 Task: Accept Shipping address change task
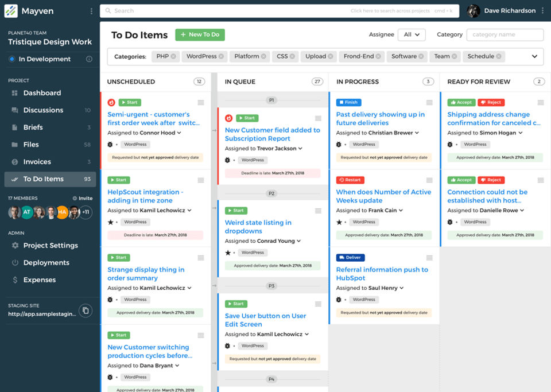pyautogui.click(x=461, y=103)
